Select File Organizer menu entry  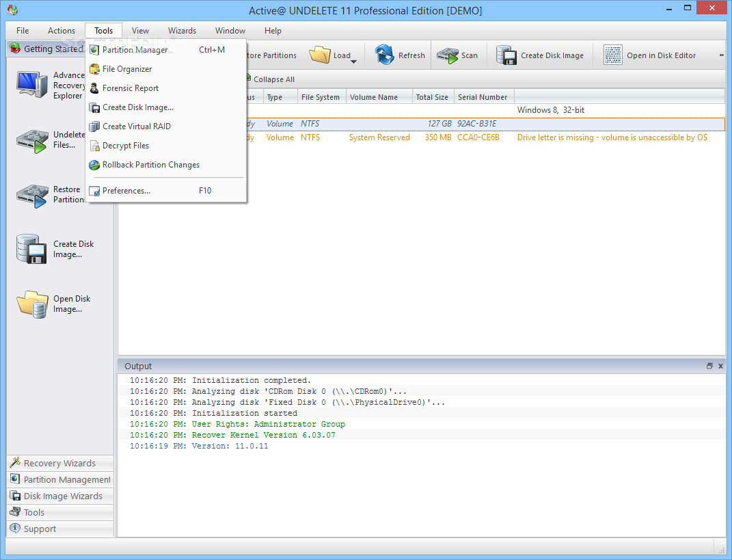tap(165, 68)
